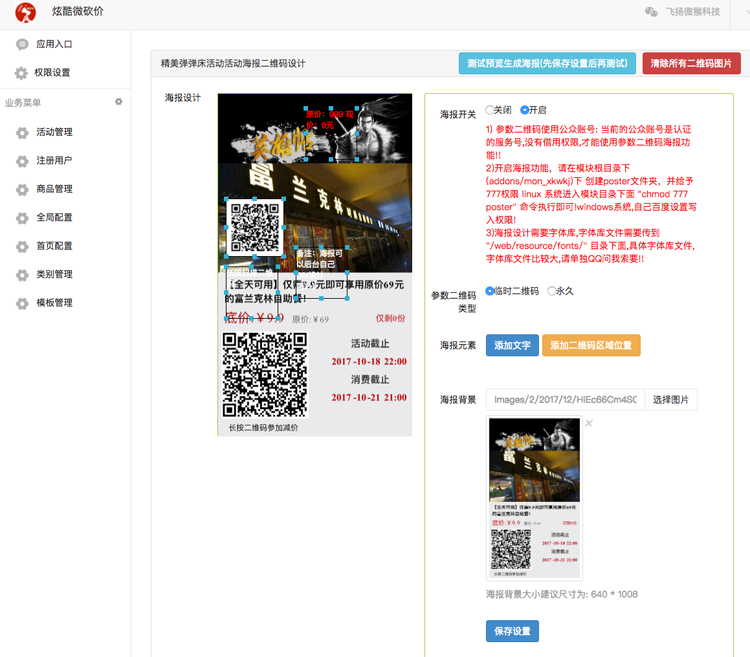Viewport: 750px width, 657px height.
Task: Click the gear icon beside 模板管理
Action: 22,303
